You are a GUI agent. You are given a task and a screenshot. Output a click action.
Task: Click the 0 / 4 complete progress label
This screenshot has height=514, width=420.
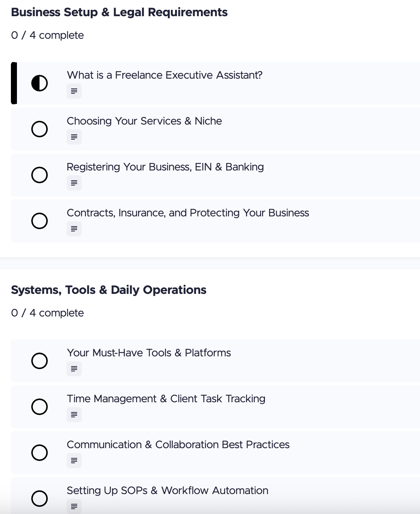click(47, 35)
